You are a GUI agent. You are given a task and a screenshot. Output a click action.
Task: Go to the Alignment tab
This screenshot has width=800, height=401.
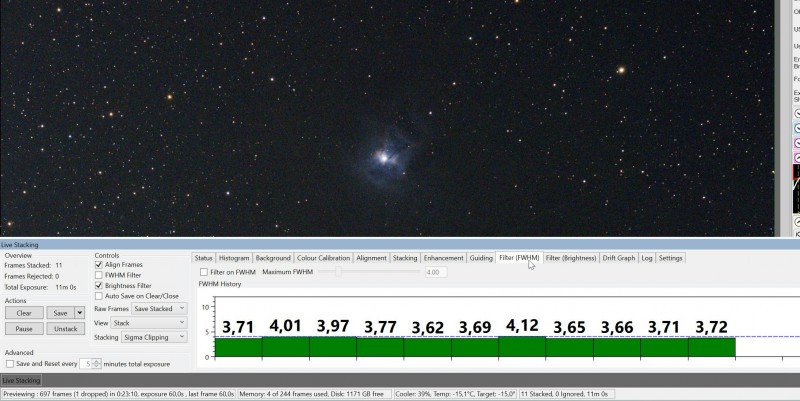pyautogui.click(x=371, y=258)
